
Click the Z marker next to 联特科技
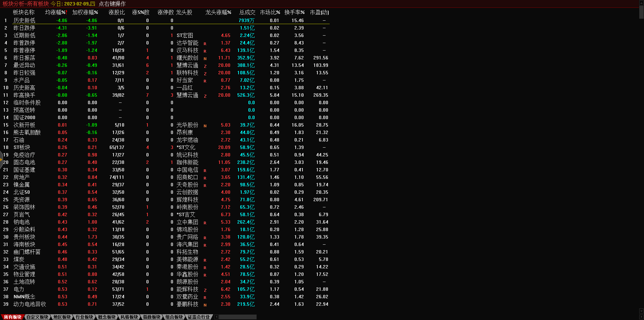tap(205, 74)
